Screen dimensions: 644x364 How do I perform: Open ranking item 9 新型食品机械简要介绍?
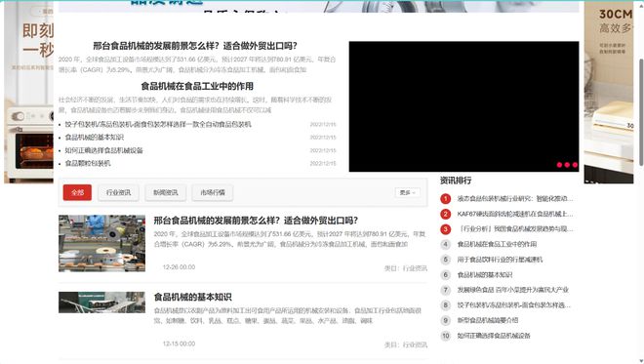pos(488,320)
